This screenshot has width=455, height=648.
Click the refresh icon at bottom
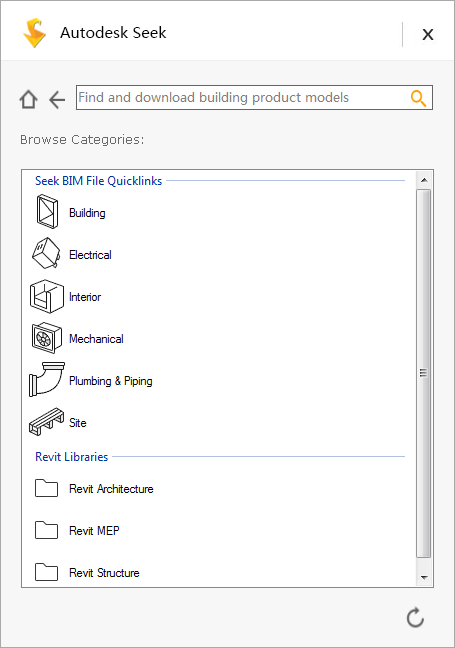pos(415,617)
